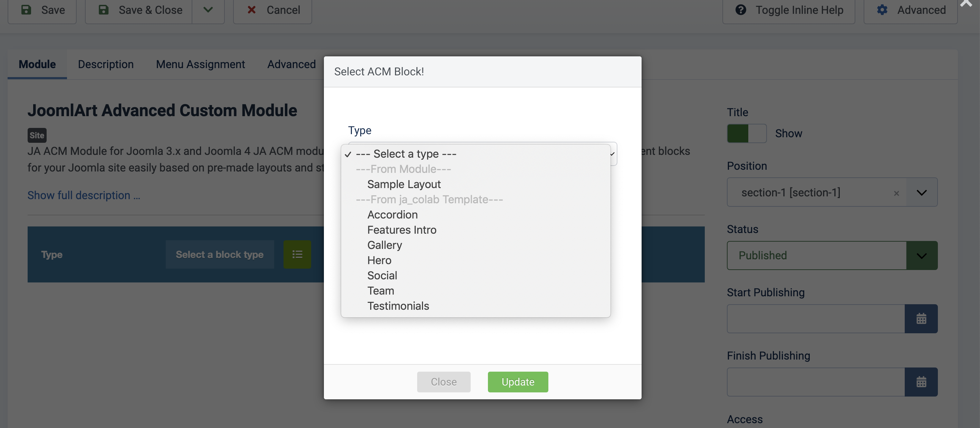
Task: Expand the Save & Close dropdown arrow
Action: click(208, 10)
